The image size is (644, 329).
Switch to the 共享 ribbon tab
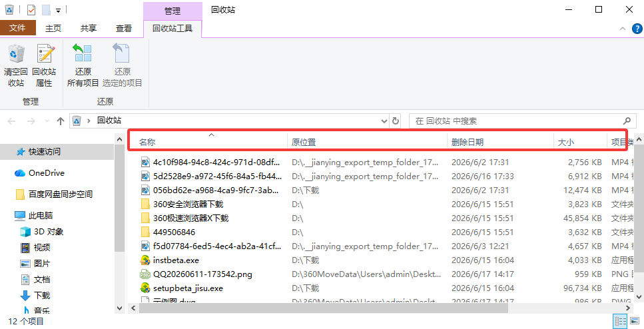point(89,28)
